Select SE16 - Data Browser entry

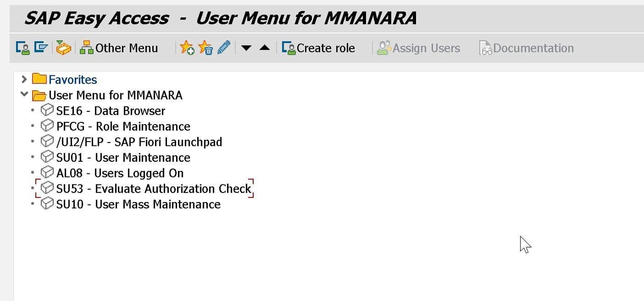coord(103,111)
